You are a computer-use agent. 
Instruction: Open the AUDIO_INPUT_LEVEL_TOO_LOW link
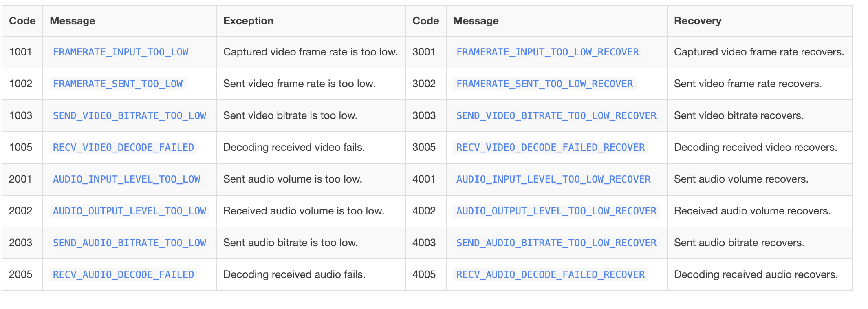point(126,179)
